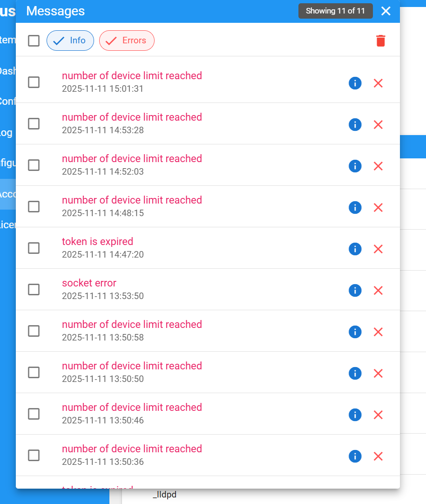Close the Messages panel
Image resolution: width=426 pixels, height=504 pixels.
pos(385,11)
